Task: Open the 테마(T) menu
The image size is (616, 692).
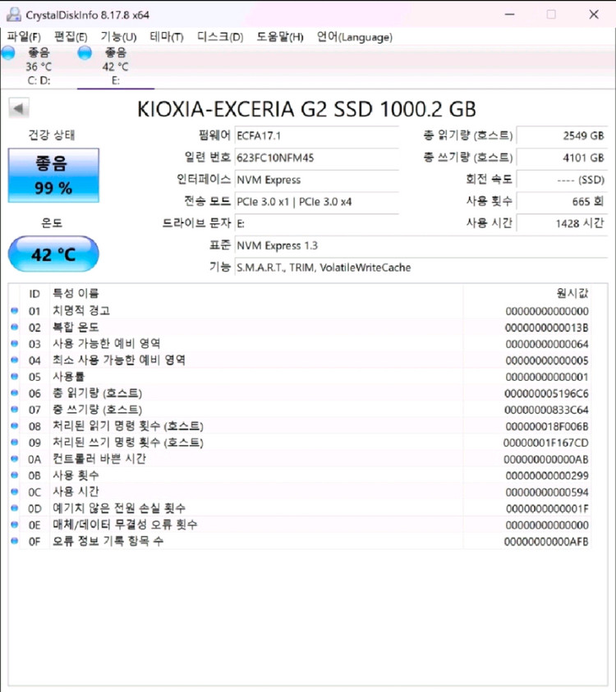Action: coord(167,37)
